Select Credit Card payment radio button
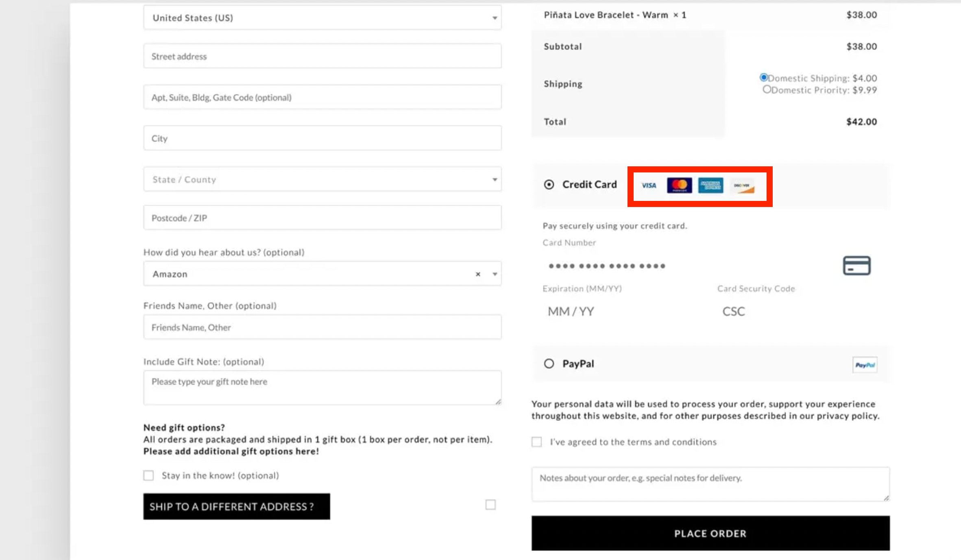This screenshot has height=560, width=961. tap(549, 185)
